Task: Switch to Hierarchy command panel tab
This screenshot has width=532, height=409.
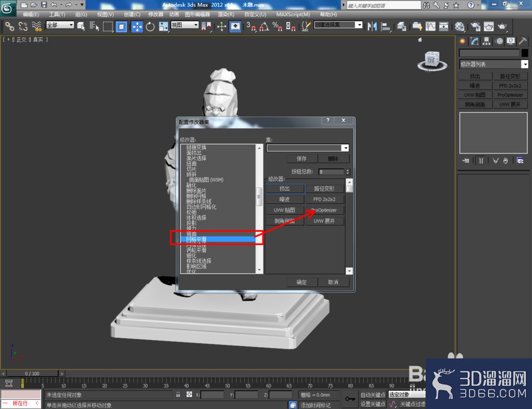Action: pyautogui.click(x=487, y=42)
